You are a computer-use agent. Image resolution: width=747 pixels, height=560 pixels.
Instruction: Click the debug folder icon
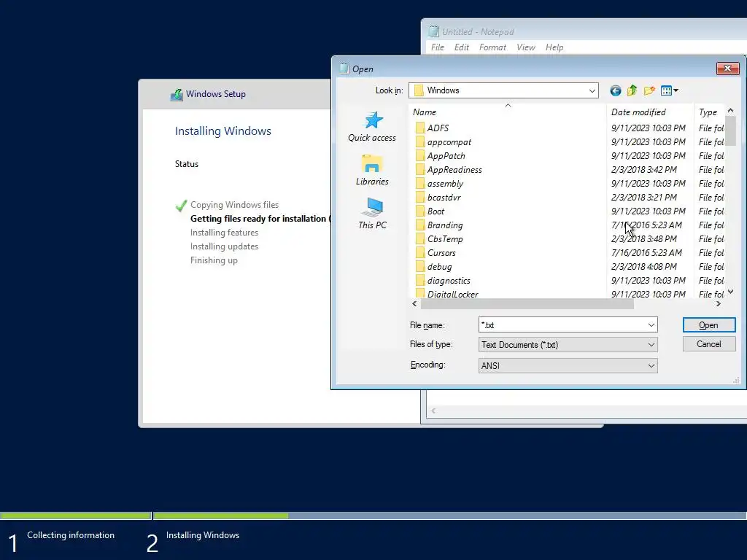419,267
